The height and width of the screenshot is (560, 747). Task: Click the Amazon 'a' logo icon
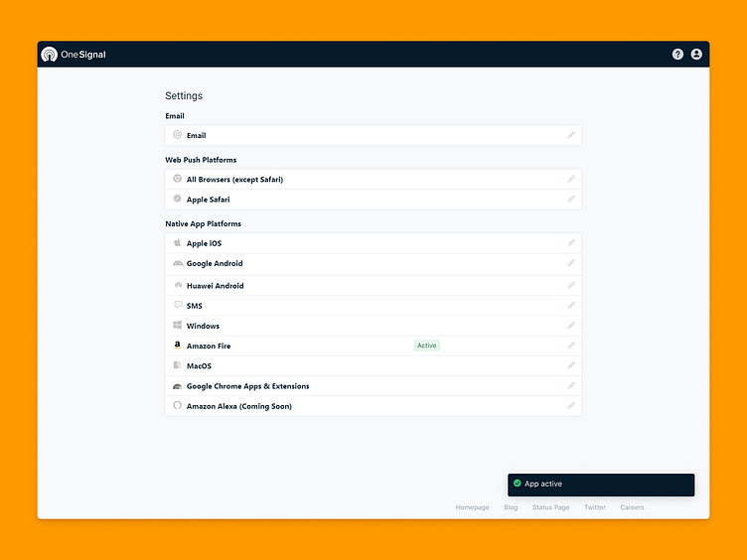pyautogui.click(x=177, y=345)
